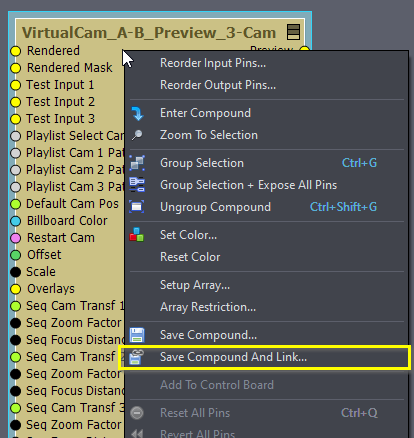The image size is (414, 438).
Task: Click the black Scale input pin
Action: pos(15,272)
